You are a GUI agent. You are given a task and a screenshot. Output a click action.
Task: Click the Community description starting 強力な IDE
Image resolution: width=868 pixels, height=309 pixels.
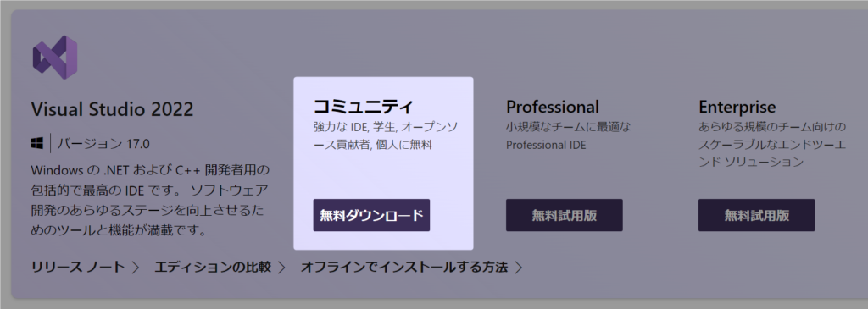(386, 136)
